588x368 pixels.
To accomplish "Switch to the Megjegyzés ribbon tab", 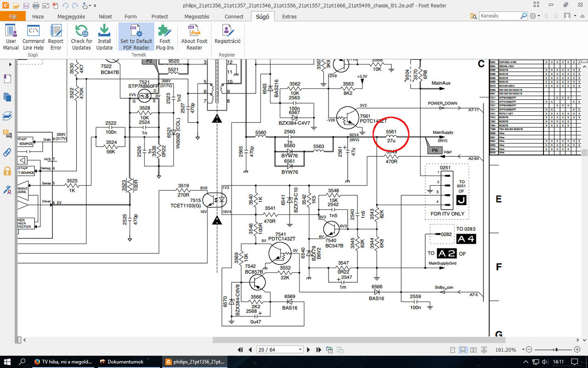I will coord(71,17).
